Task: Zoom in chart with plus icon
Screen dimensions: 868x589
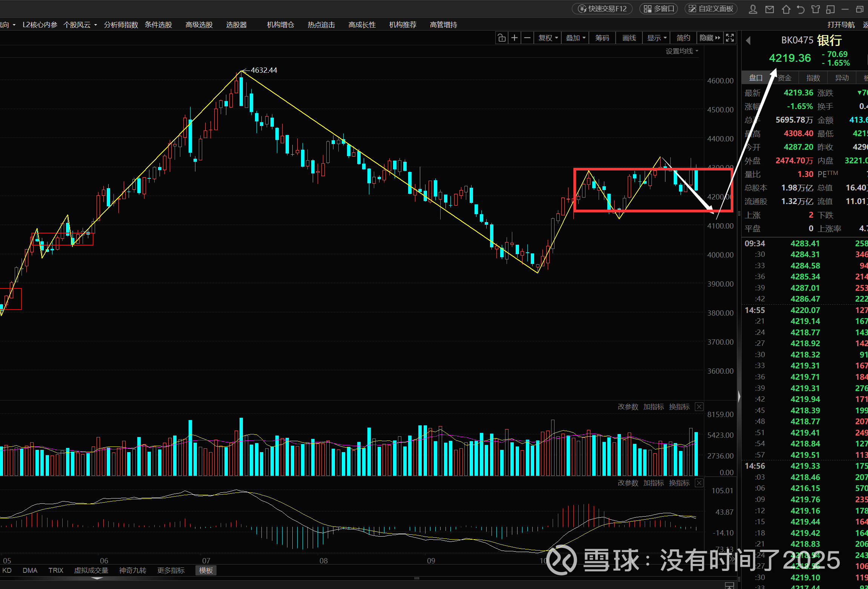Action: (514, 38)
